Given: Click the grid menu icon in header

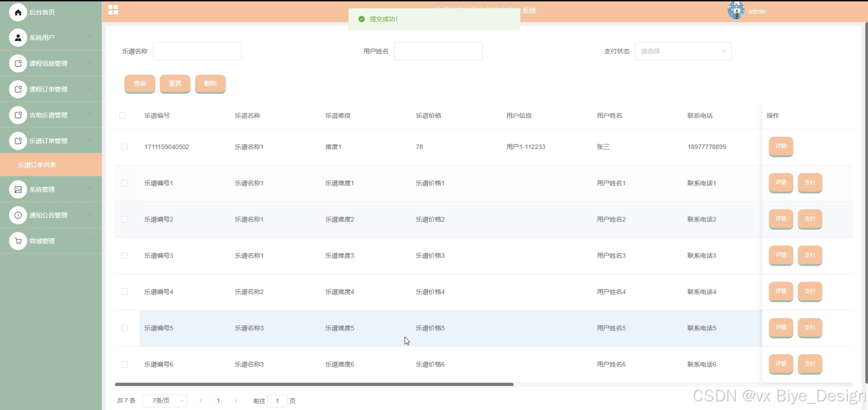Looking at the screenshot, I should (x=113, y=10).
